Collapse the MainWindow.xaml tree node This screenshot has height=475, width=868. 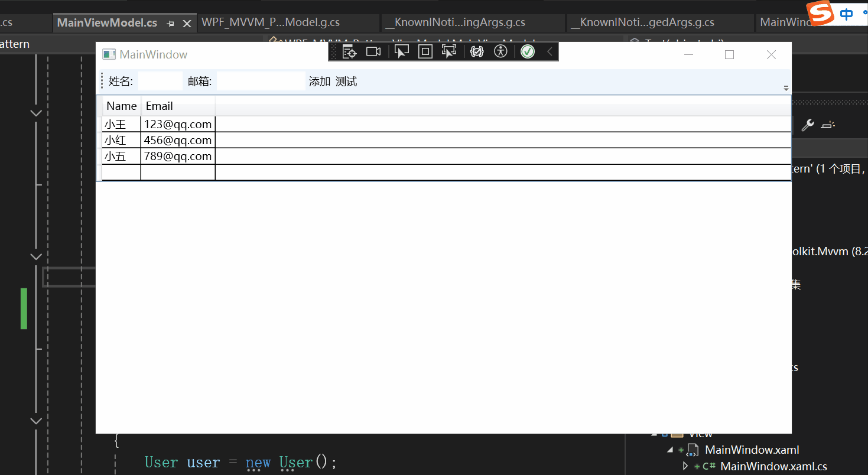click(670, 450)
